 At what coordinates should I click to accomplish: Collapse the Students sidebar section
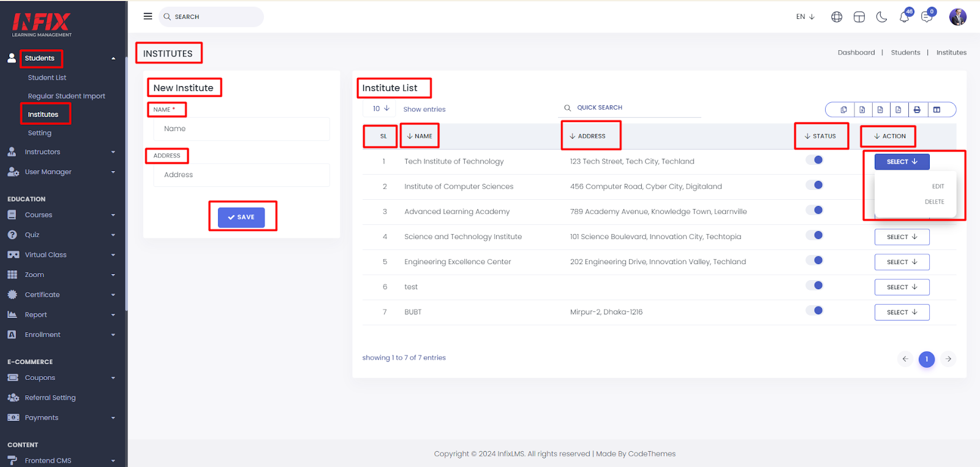(61, 58)
